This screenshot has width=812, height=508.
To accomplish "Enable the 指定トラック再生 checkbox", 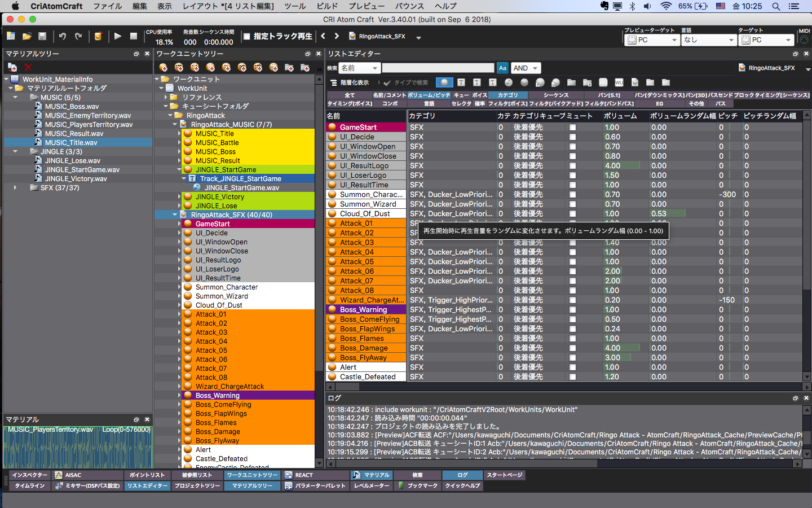I will coord(246,36).
